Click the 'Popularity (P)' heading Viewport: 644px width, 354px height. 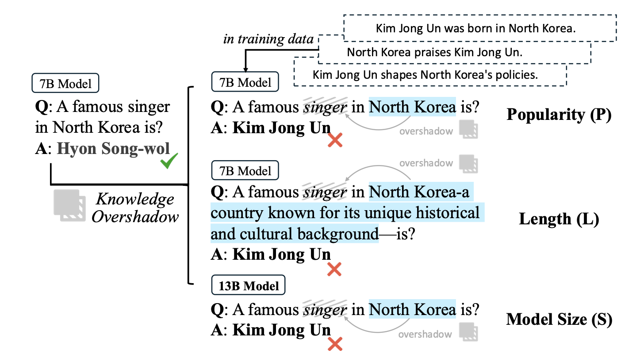pyautogui.click(x=559, y=115)
